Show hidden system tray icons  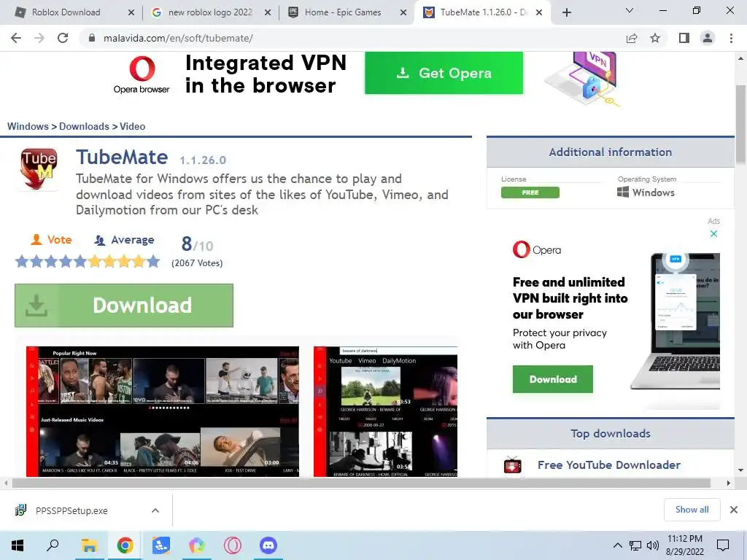pos(617,545)
